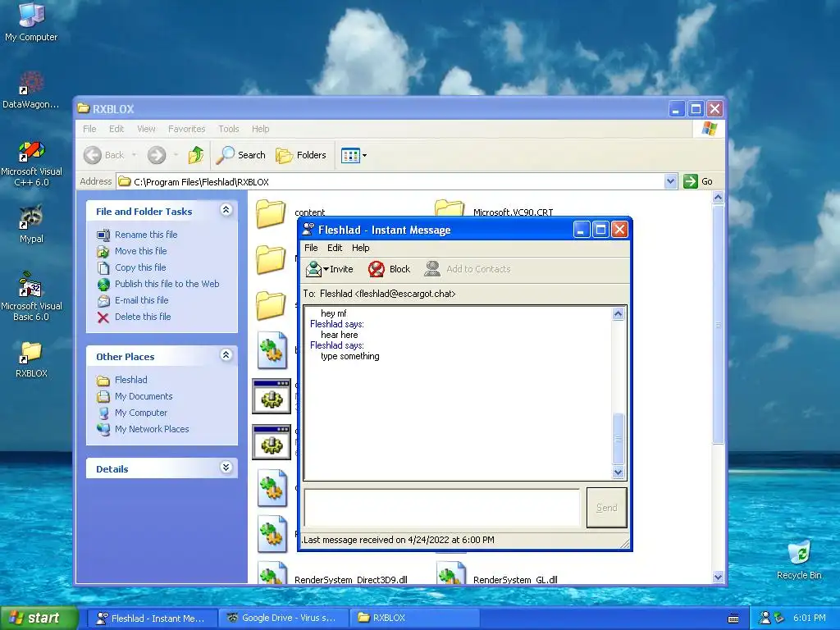This screenshot has height=630, width=840.
Task: Click Invite in the Instant Message toolbar
Action: pyautogui.click(x=330, y=269)
